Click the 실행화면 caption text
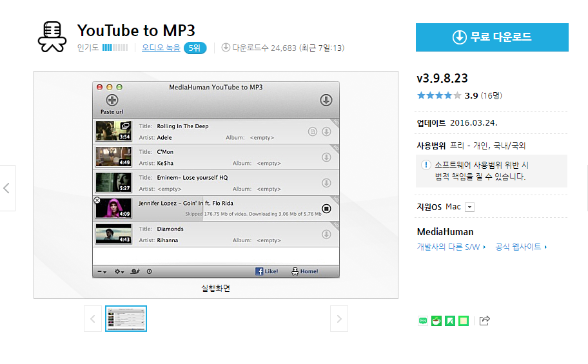Screen dimensions: 588x364 point(215,288)
